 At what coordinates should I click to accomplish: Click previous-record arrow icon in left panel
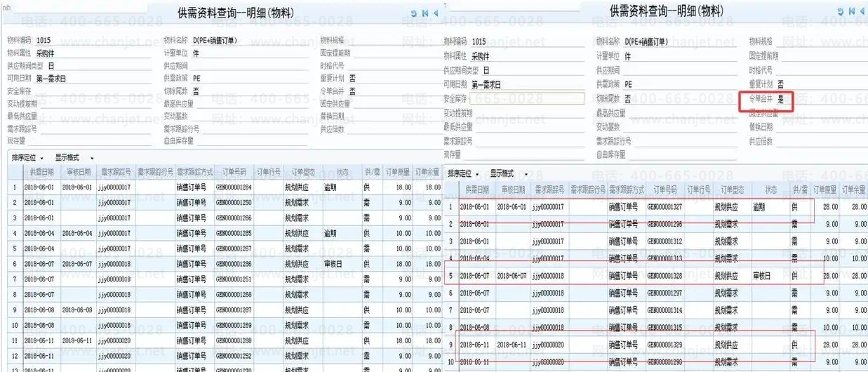[x=436, y=12]
